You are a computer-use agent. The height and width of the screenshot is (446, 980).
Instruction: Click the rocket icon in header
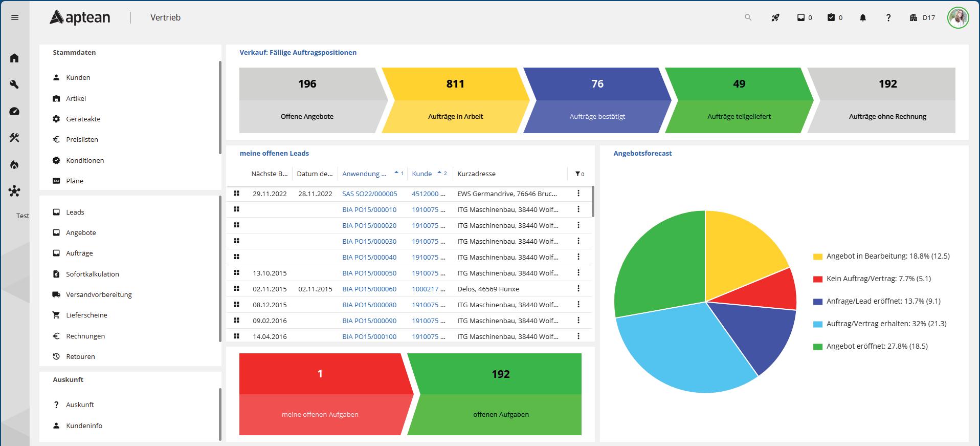point(775,17)
